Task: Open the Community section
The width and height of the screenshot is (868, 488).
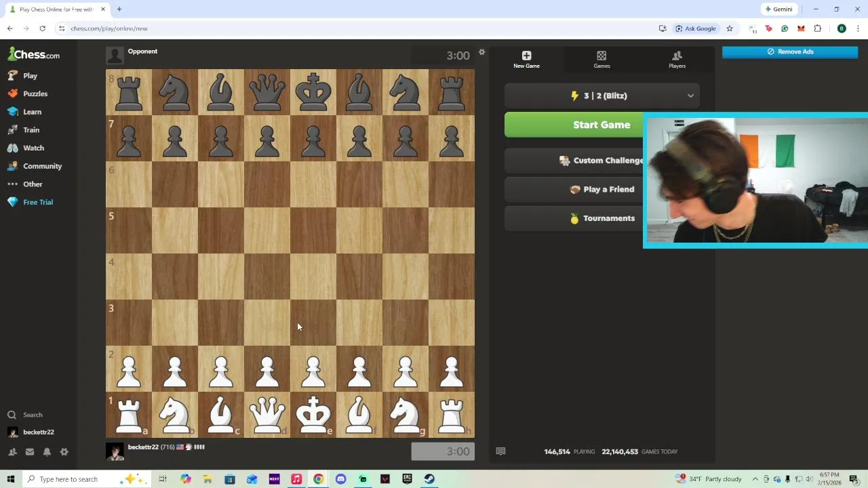Action: 34,166
